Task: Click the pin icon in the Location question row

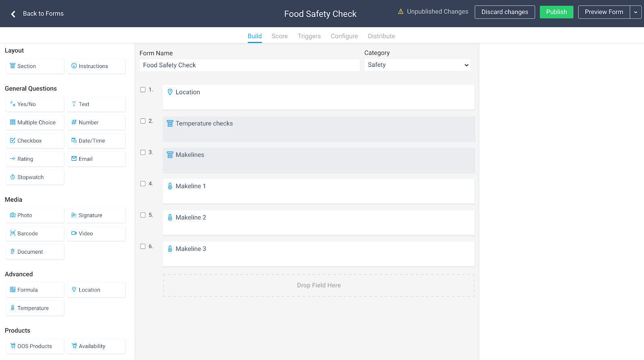Action: click(170, 92)
